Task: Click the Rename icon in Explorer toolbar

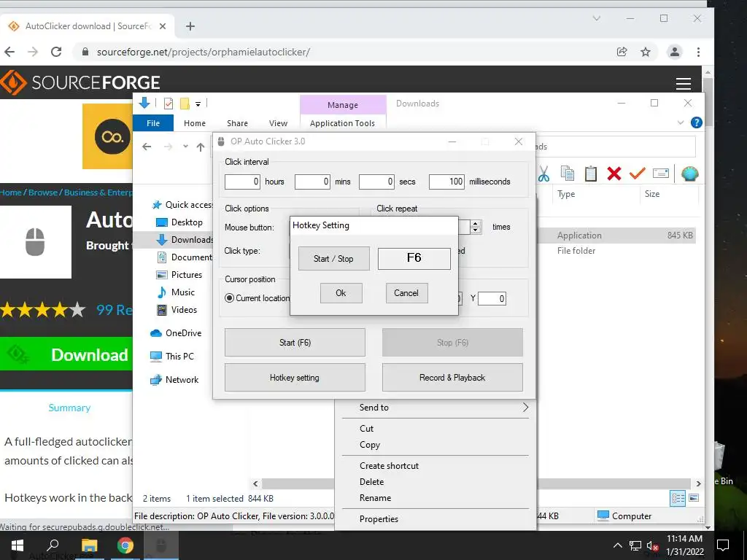Action: click(661, 174)
